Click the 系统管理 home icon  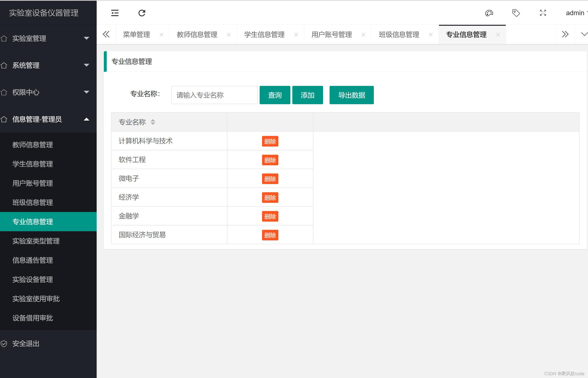tap(4, 65)
